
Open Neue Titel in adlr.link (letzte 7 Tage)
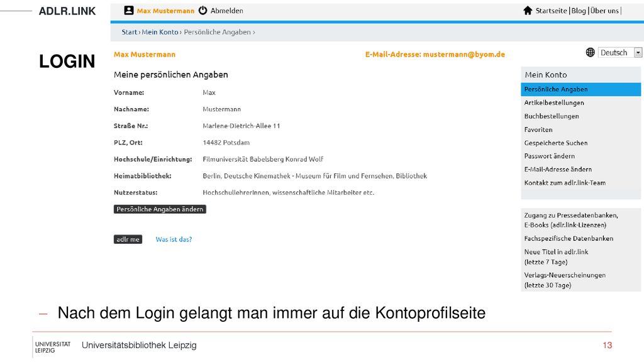[x=556, y=257]
